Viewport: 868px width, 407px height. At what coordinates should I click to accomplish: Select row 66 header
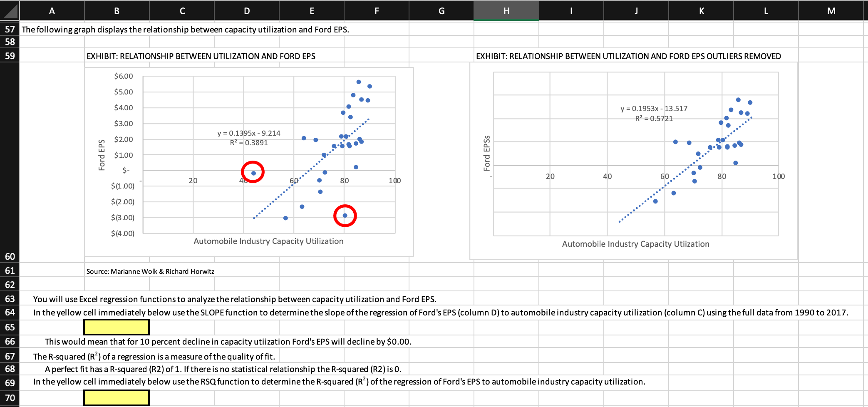tap(10, 341)
